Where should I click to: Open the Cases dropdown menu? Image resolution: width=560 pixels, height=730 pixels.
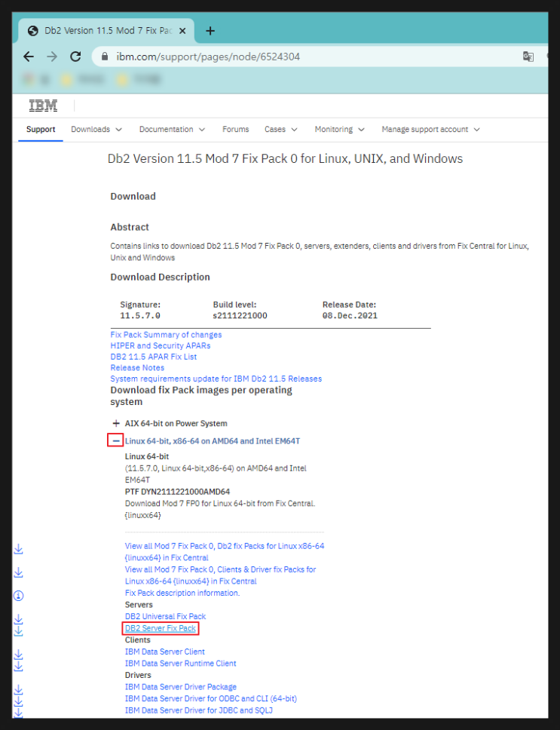[x=280, y=130]
